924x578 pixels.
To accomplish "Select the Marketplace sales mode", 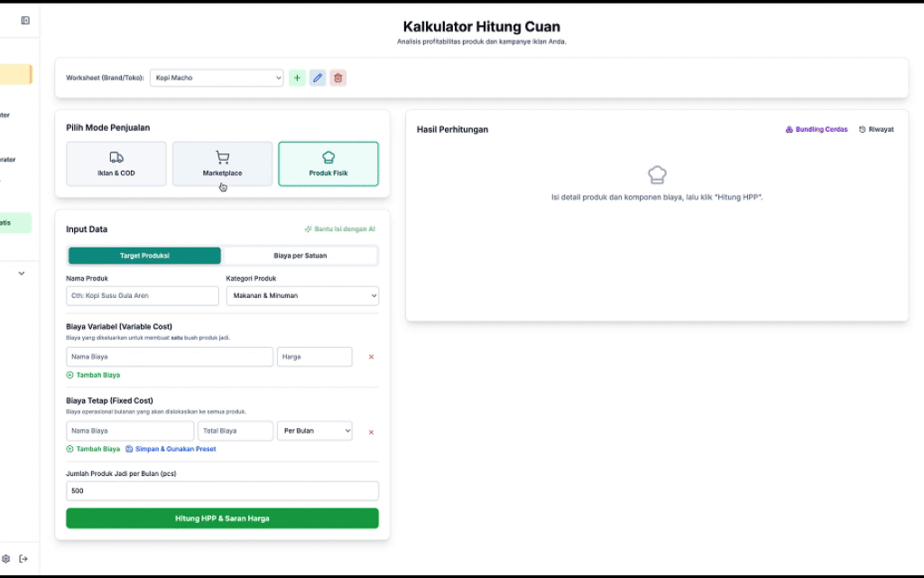I will pyautogui.click(x=222, y=163).
